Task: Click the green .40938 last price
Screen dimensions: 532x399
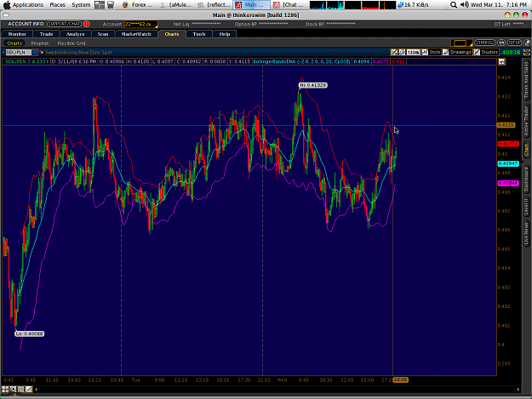Action: click(511, 52)
